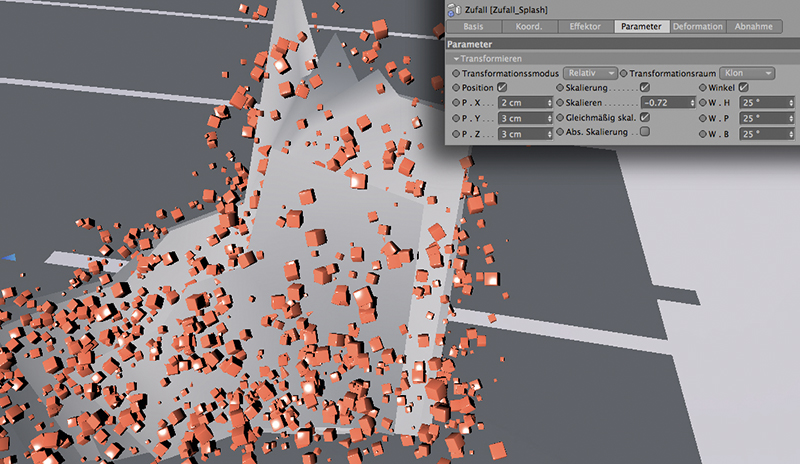Viewport: 800px width, 464px height.
Task: Click keyframe dot beside Transformationsmodus
Action: pyautogui.click(x=457, y=74)
